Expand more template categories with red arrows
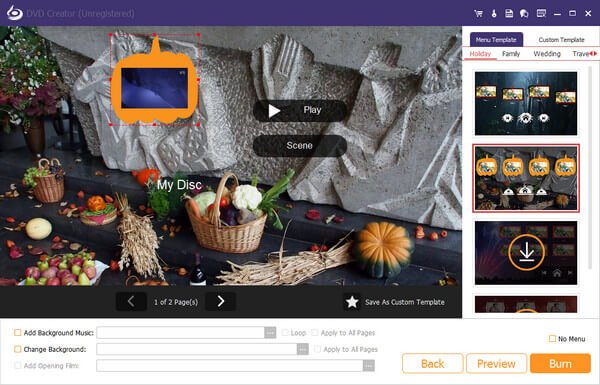Image resolution: width=600 pixels, height=385 pixels. [x=593, y=54]
